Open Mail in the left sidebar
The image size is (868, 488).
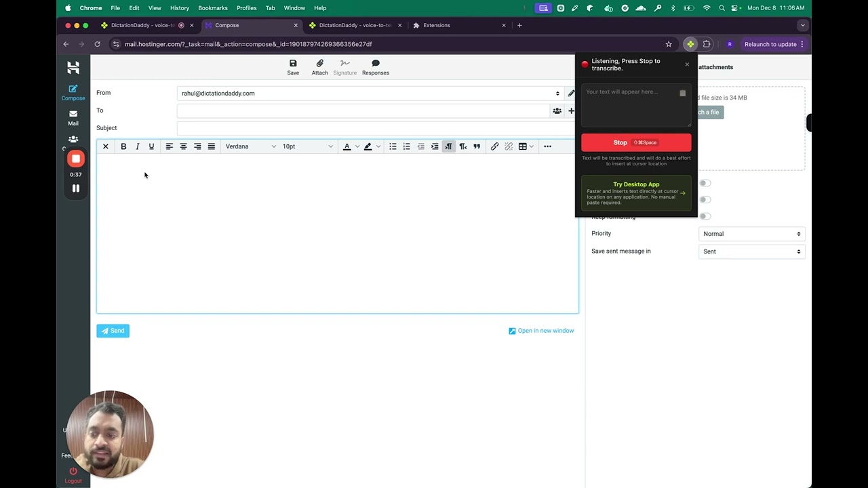pos(73,118)
